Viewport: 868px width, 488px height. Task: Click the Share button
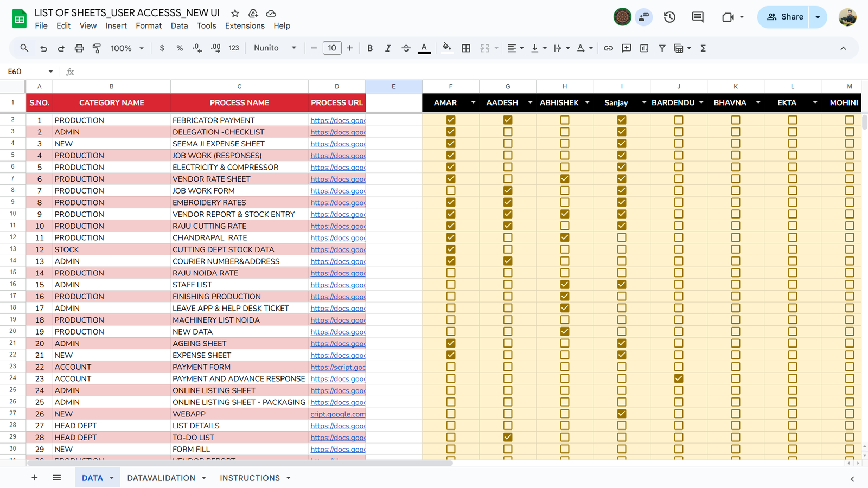click(784, 17)
